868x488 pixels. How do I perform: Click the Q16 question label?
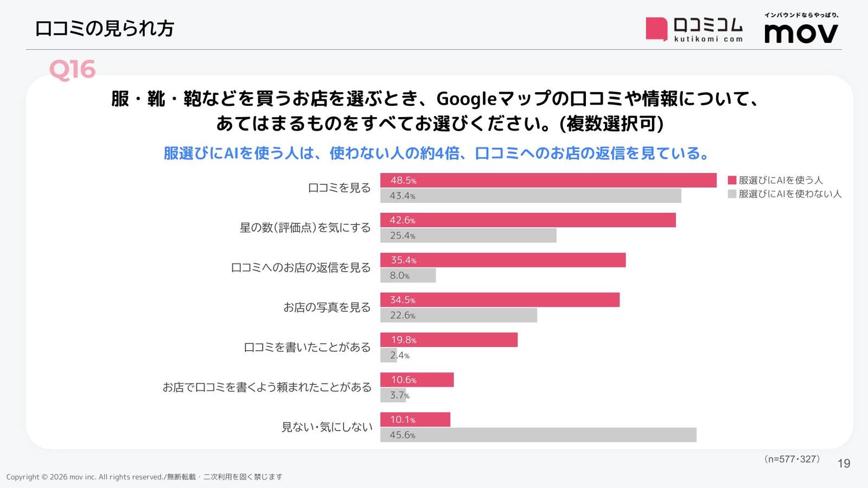coord(72,69)
